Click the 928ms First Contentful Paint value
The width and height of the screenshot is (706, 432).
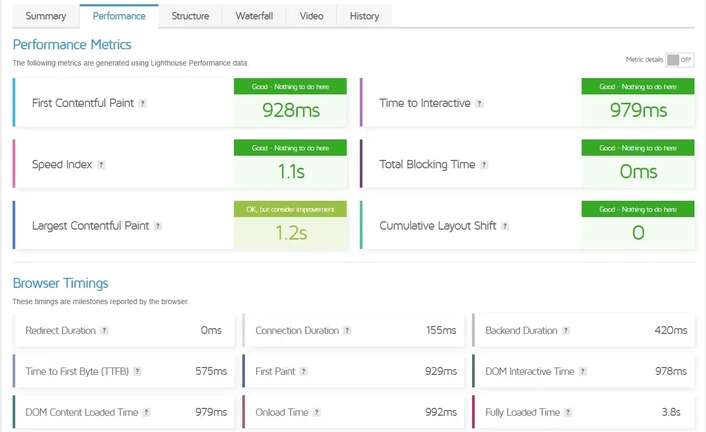point(291,110)
